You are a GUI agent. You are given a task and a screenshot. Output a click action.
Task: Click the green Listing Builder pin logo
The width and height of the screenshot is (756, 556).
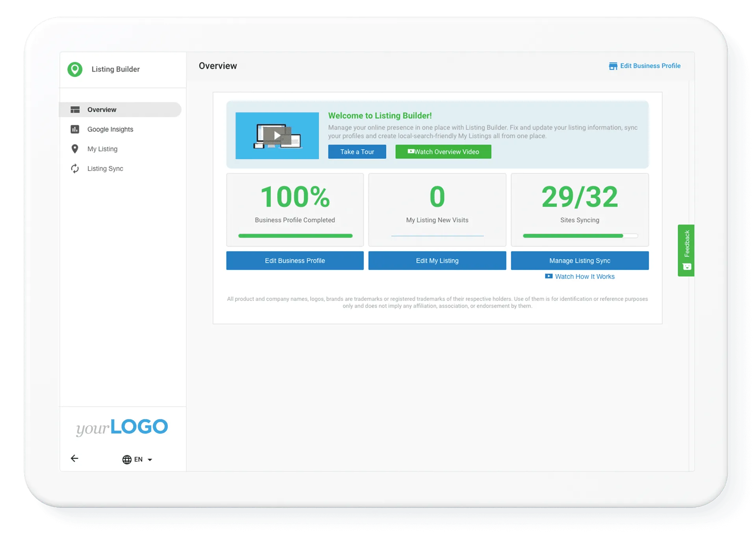point(75,69)
